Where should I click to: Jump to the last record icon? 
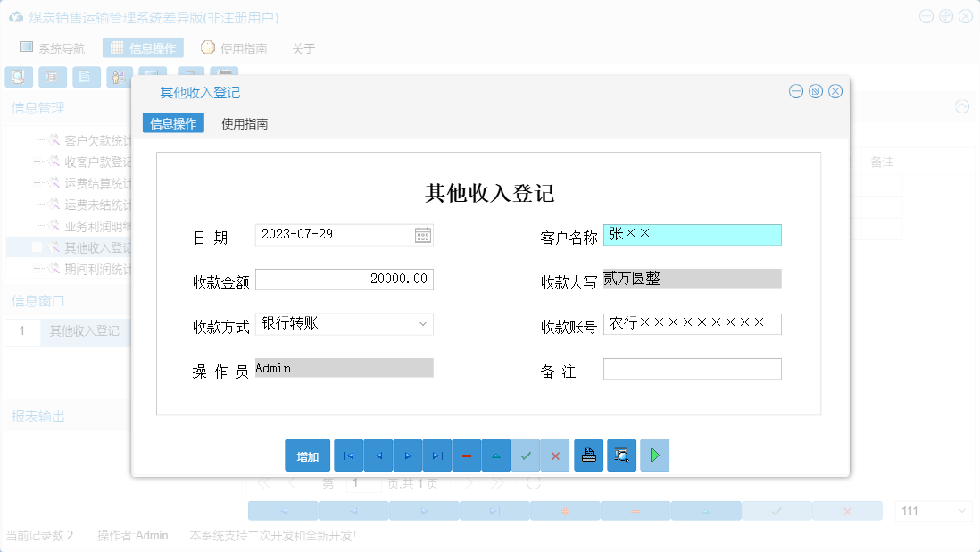coord(437,455)
